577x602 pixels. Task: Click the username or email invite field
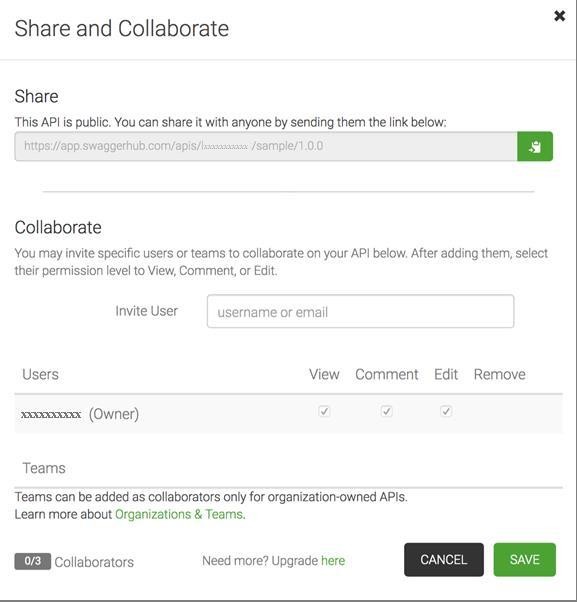click(360, 311)
